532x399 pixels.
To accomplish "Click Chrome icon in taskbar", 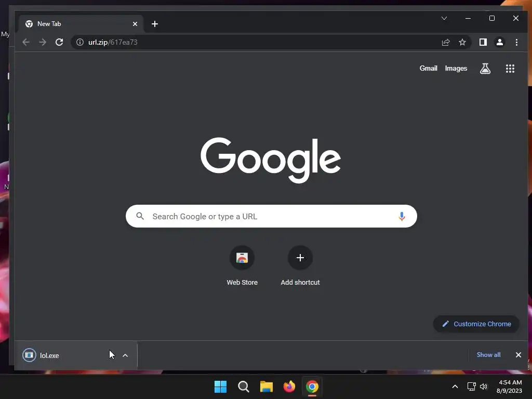I will 312,387.
